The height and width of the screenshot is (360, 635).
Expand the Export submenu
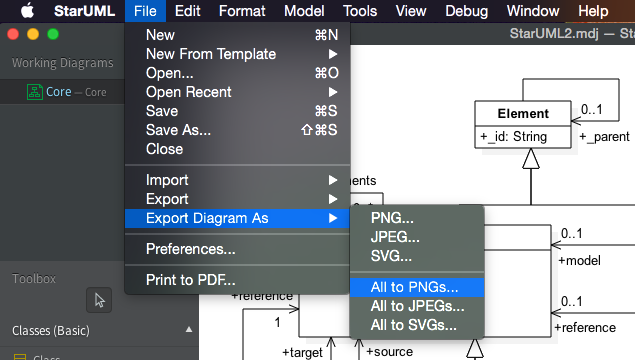pyautogui.click(x=238, y=199)
